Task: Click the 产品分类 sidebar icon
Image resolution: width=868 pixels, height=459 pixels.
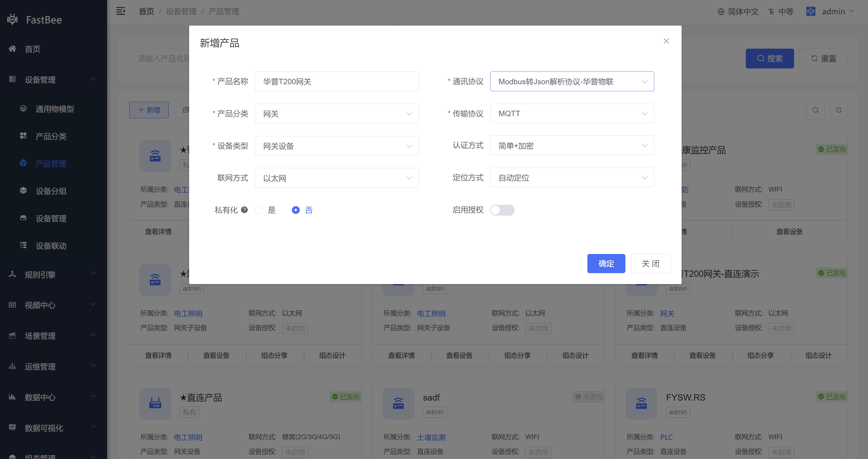Action: coord(23,136)
